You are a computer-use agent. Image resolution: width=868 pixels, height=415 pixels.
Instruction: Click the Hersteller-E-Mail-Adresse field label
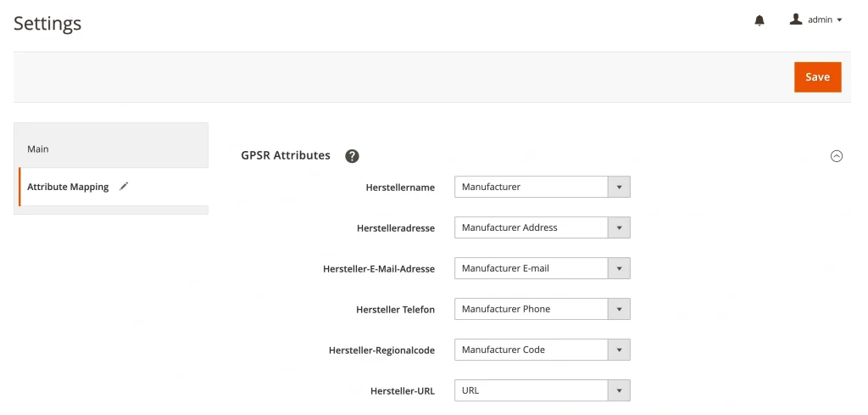tap(379, 269)
